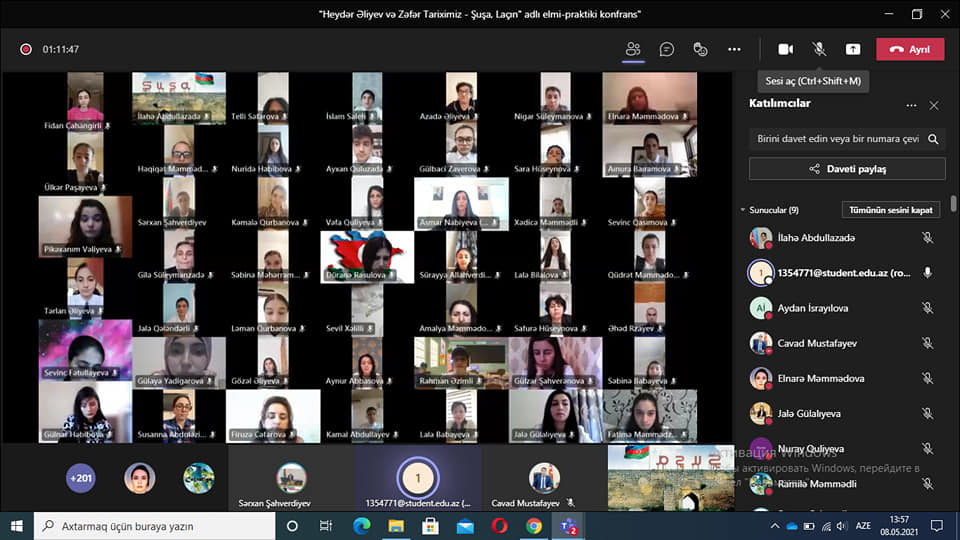Image resolution: width=960 pixels, height=540 pixels.
Task: Switch to Microsoft Teams taskbar icon
Action: (x=569, y=526)
